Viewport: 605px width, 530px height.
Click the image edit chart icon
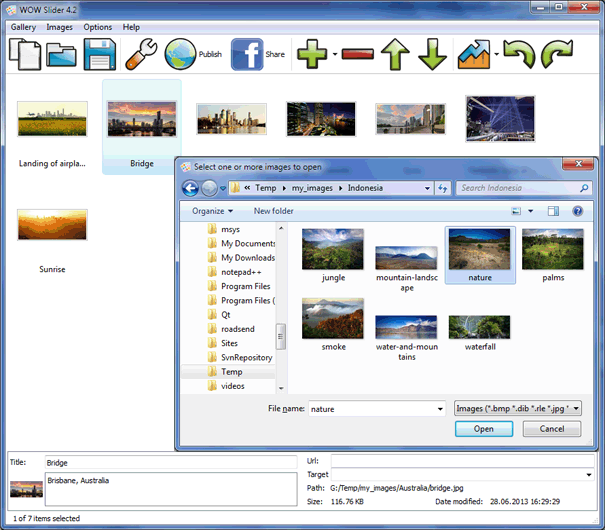pos(474,54)
